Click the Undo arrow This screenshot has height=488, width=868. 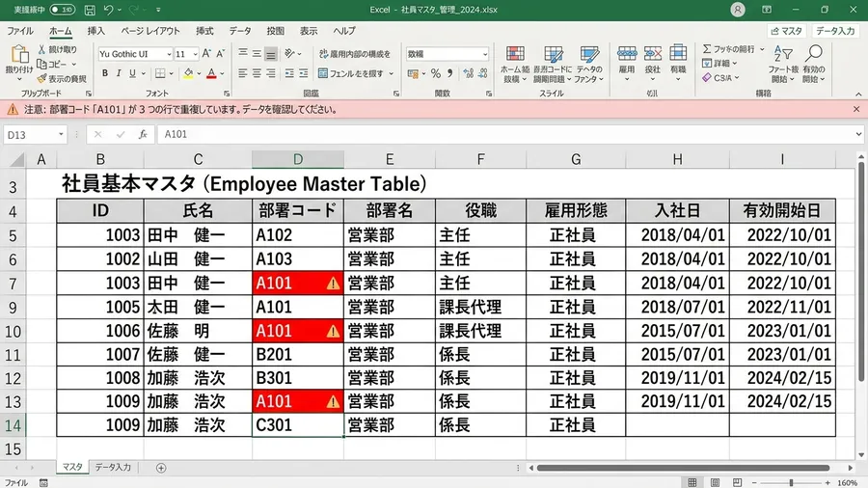pyautogui.click(x=108, y=10)
